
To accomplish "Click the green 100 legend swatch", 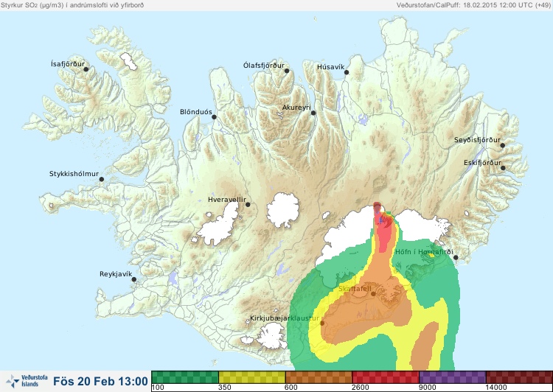I will pos(185,377).
